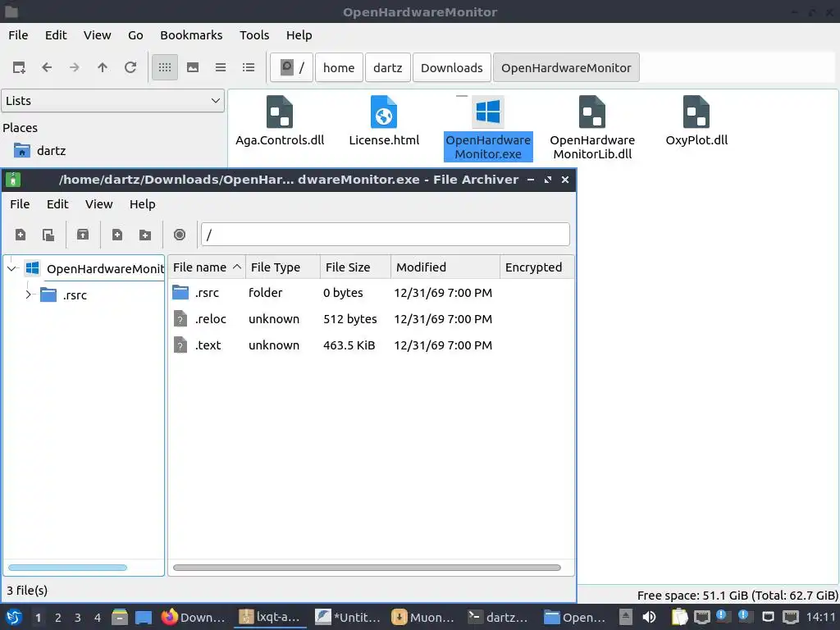Click the eject removable media tray icon

point(626,617)
